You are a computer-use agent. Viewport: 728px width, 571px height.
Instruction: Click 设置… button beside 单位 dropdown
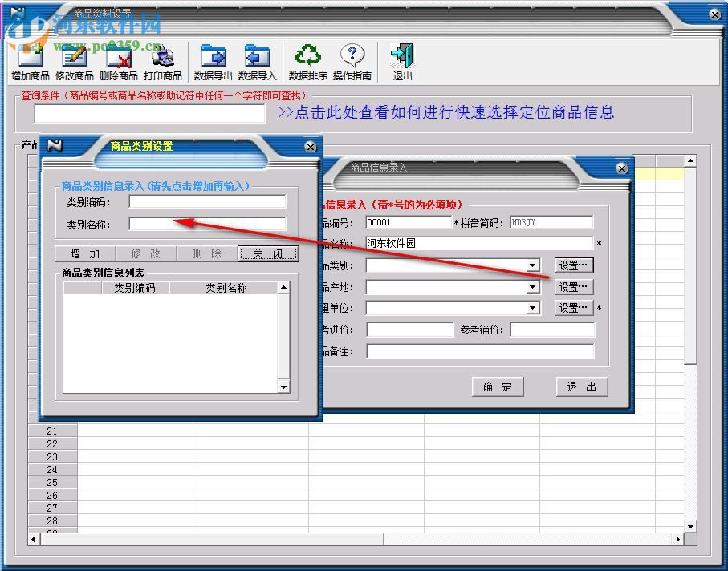pos(574,308)
